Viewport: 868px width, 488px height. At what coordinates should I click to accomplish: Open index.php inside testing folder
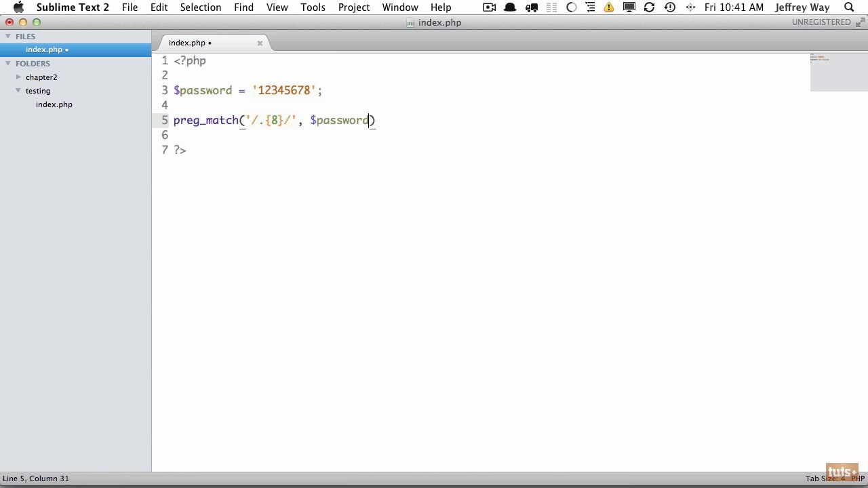pos(54,104)
